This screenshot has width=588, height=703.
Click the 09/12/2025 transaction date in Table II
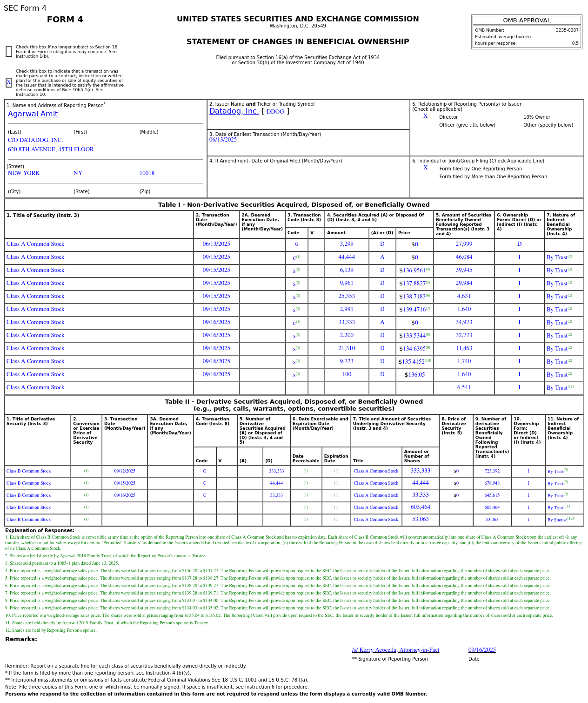[125, 471]
